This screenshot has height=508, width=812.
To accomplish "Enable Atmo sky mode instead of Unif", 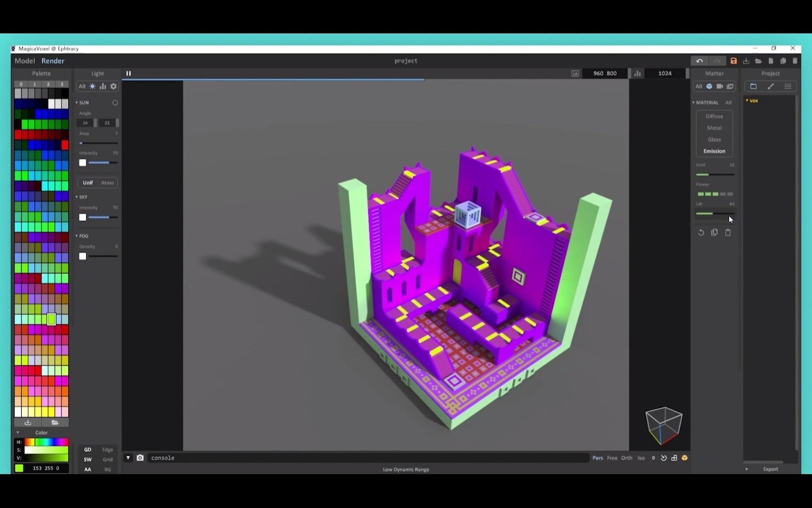I will (x=108, y=183).
